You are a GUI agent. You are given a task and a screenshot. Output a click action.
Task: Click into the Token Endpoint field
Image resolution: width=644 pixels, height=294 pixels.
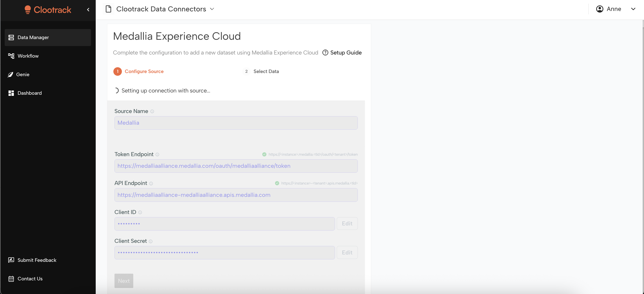coord(236,166)
